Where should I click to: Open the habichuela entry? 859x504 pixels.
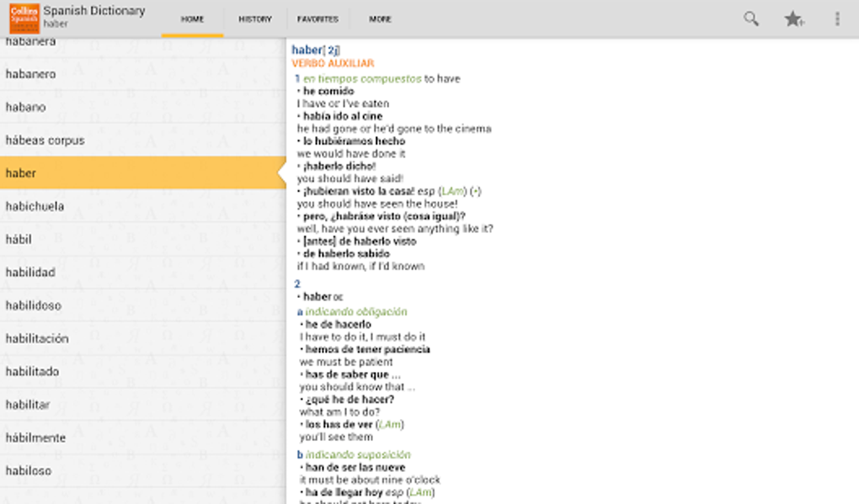tap(35, 206)
